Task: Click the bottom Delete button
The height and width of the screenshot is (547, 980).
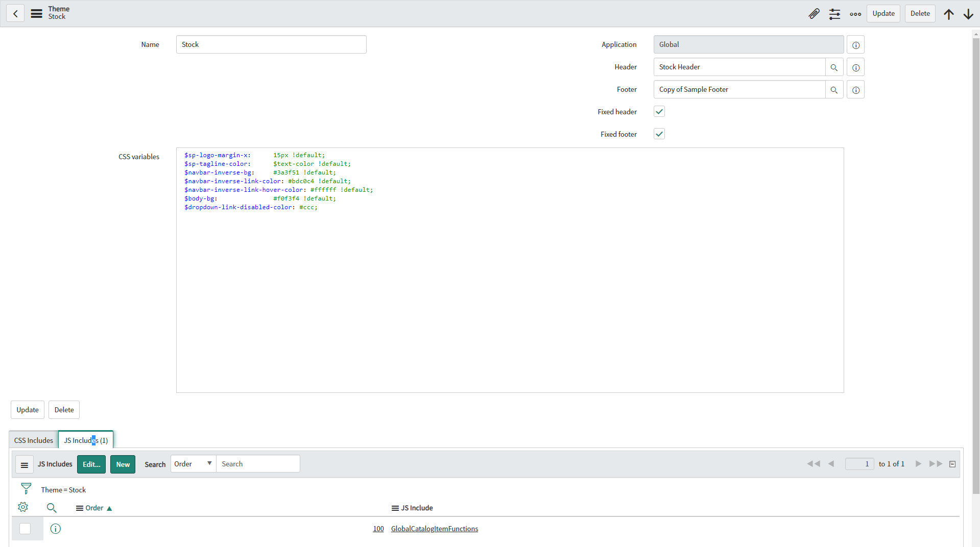Action: pyautogui.click(x=64, y=410)
